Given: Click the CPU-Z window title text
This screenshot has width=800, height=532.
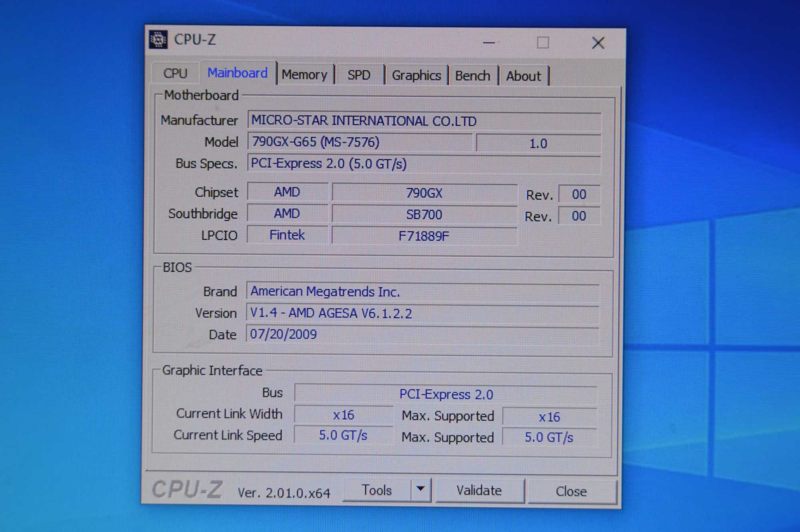Looking at the screenshot, I should click(x=195, y=40).
